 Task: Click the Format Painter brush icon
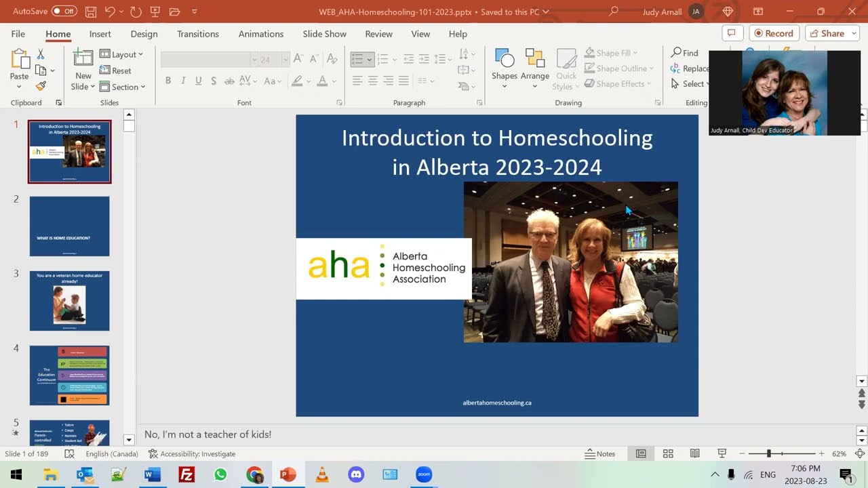click(41, 86)
